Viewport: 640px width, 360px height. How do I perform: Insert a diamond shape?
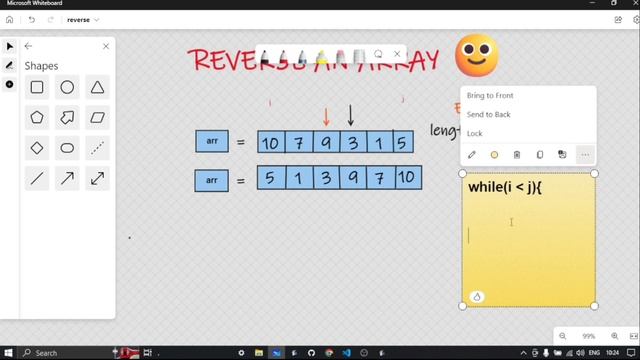coord(37,148)
